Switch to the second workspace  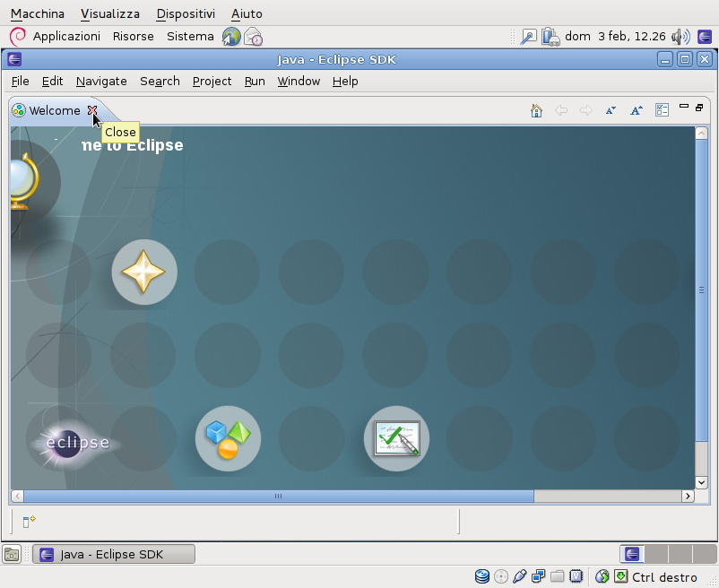click(x=656, y=554)
